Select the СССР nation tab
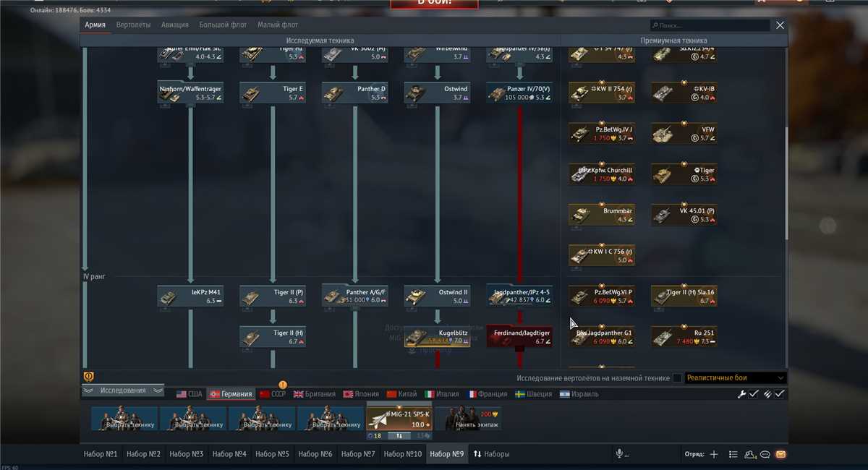Screen dimensions: 868x470 pos(273,394)
